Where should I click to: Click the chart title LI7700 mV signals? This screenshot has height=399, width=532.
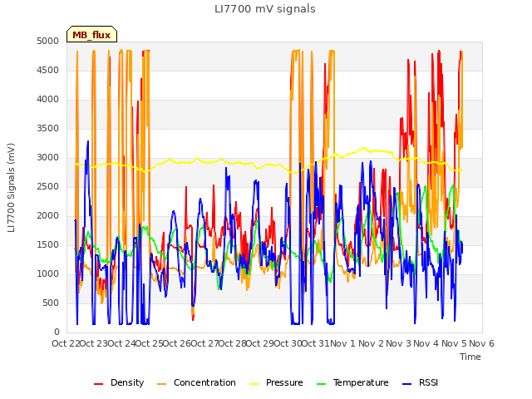(265, 9)
